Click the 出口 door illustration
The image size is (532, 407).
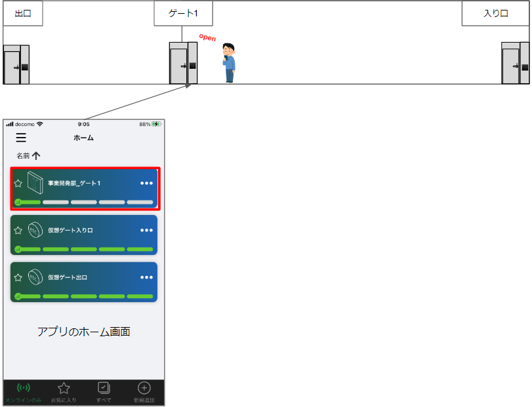tap(16, 64)
